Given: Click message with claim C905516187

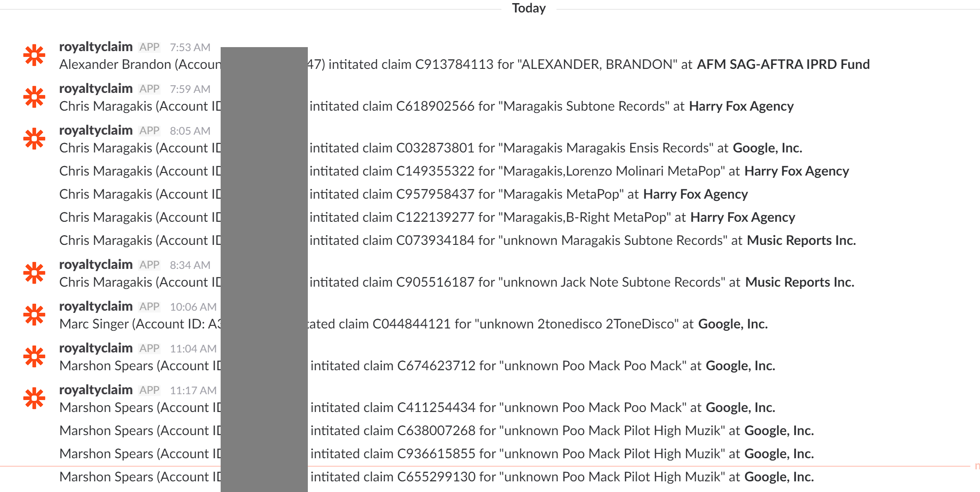Looking at the screenshot, I should [x=578, y=282].
